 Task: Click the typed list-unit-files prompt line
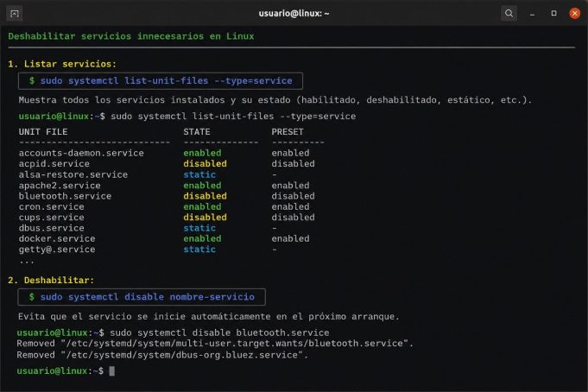187,117
